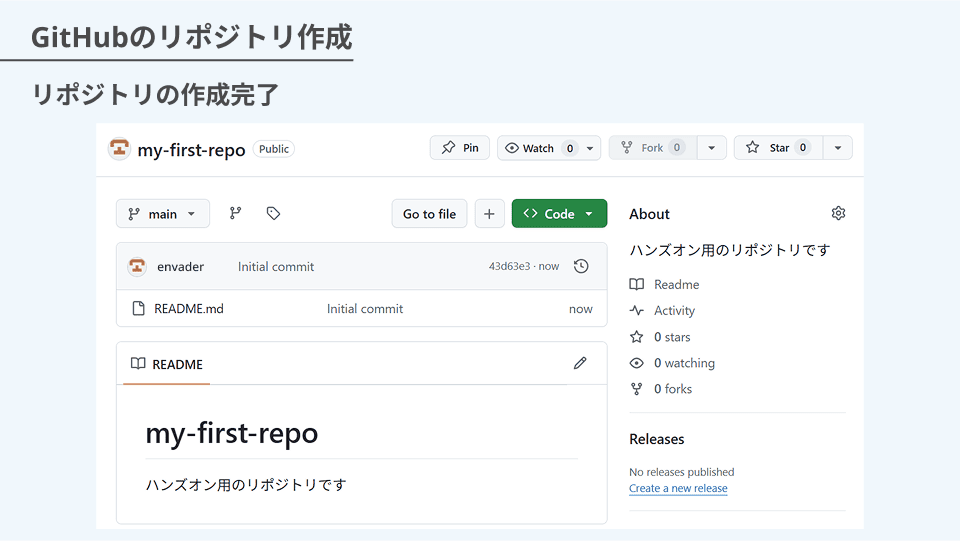This screenshot has height=541, width=960.
Task: Edit README with pencil icon
Action: coord(580,364)
